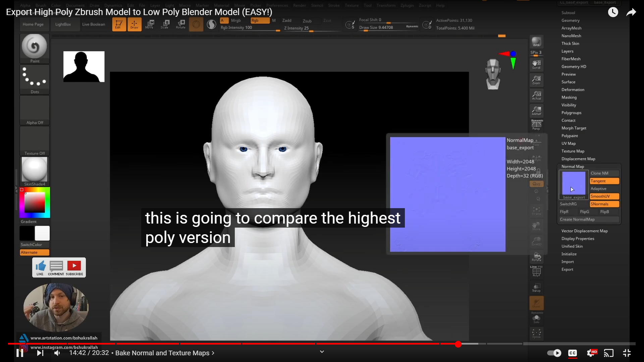Screen dimensions: 644x362
Task: Mute the video volume
Action: 57,353
